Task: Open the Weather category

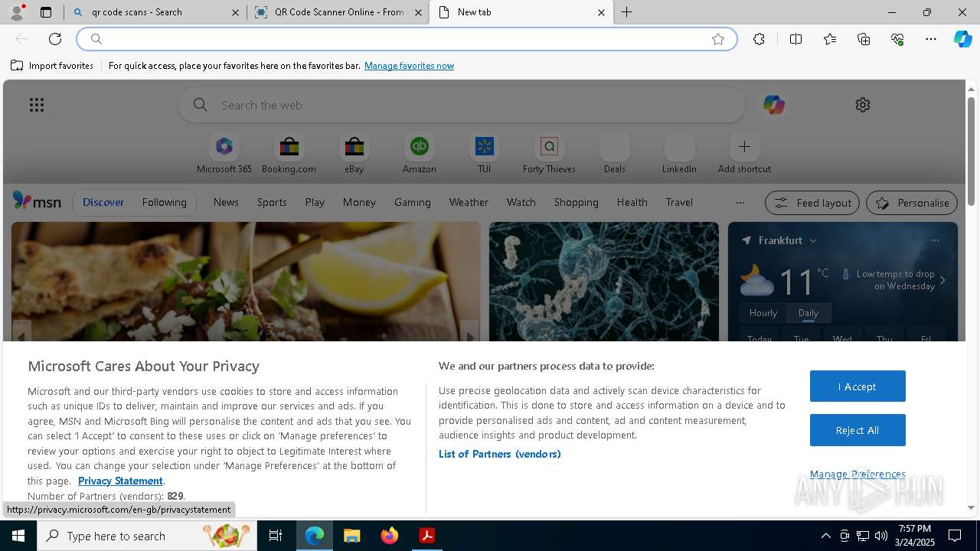Action: tap(469, 202)
